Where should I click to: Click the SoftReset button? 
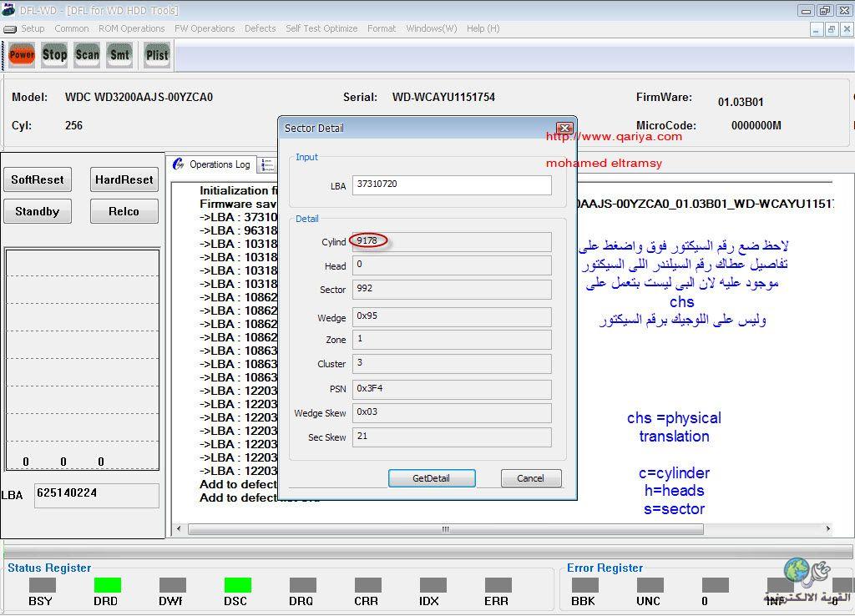click(x=38, y=179)
